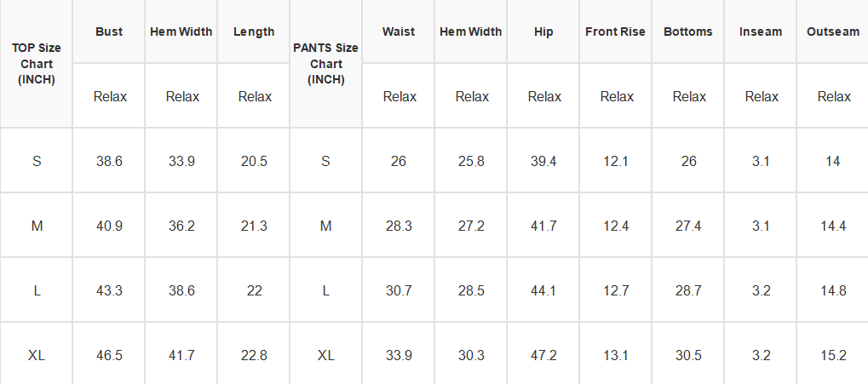The image size is (868, 384).
Task: Click the Bust column header
Action: [x=108, y=32]
